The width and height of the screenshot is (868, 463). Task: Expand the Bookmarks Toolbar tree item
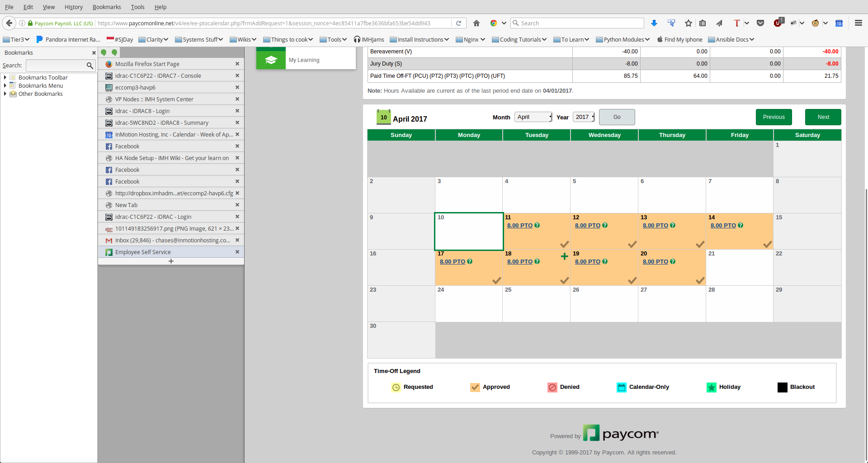coord(5,77)
